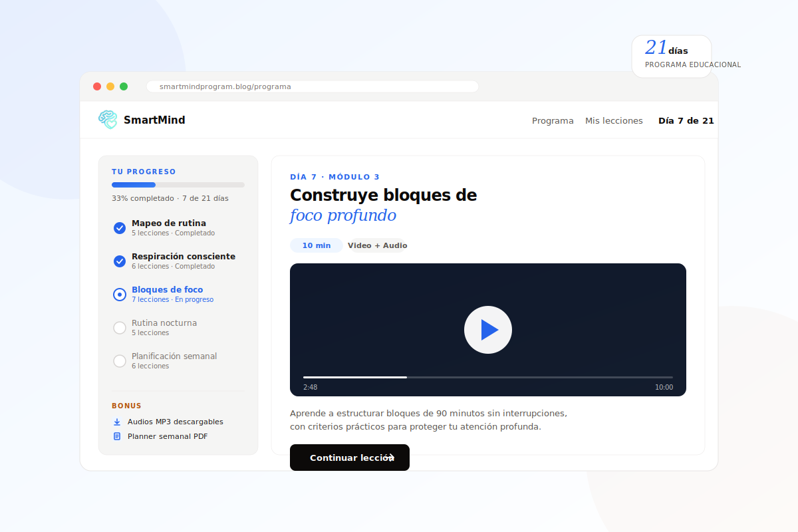Open the Respiración consciente module title

coord(184,256)
